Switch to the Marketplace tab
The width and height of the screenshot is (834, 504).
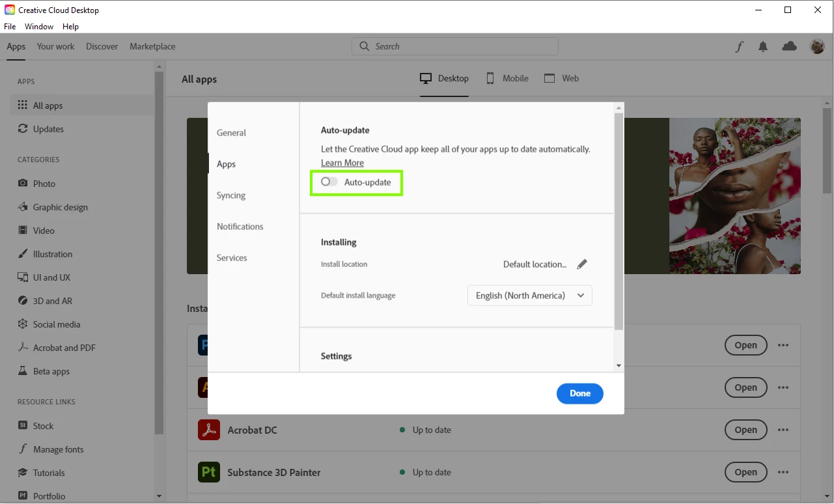click(x=152, y=46)
